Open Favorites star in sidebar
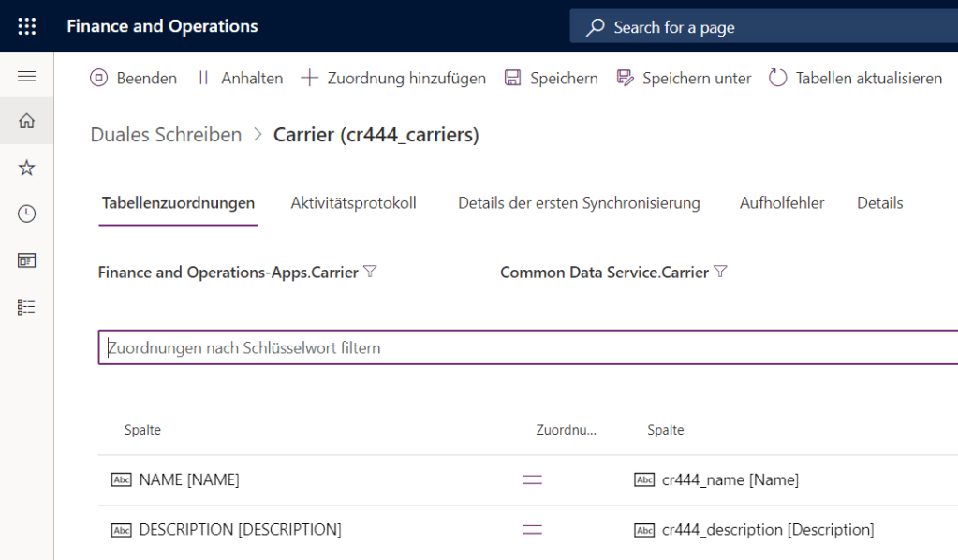This screenshot has height=560, width=958. click(27, 169)
